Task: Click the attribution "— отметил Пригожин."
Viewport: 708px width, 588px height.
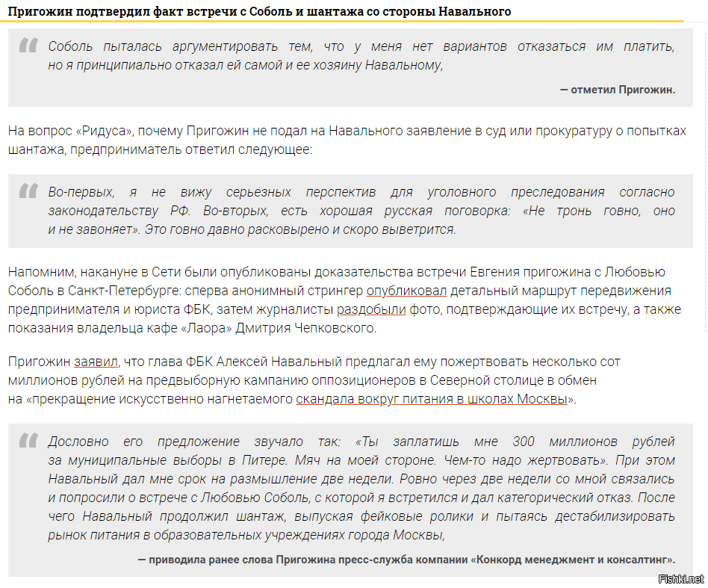Action: click(x=618, y=90)
